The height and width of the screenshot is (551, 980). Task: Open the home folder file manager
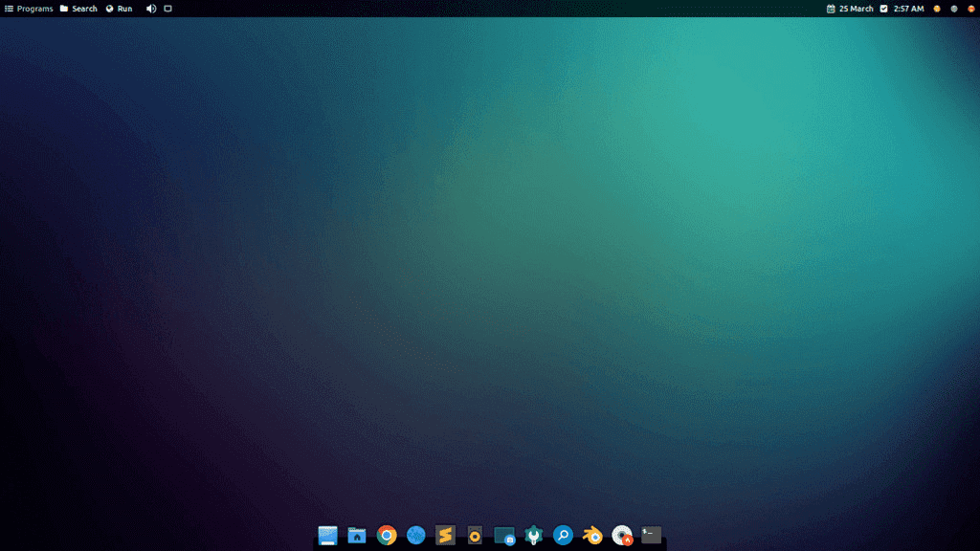[x=357, y=536]
